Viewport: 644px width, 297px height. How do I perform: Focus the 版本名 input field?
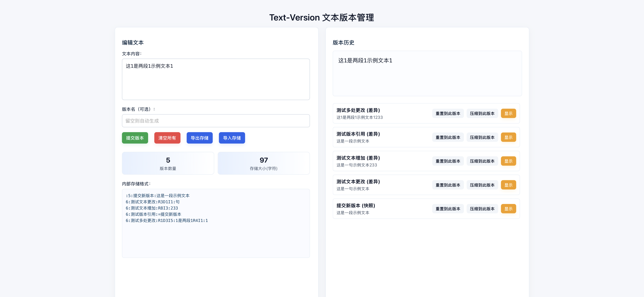click(x=216, y=121)
